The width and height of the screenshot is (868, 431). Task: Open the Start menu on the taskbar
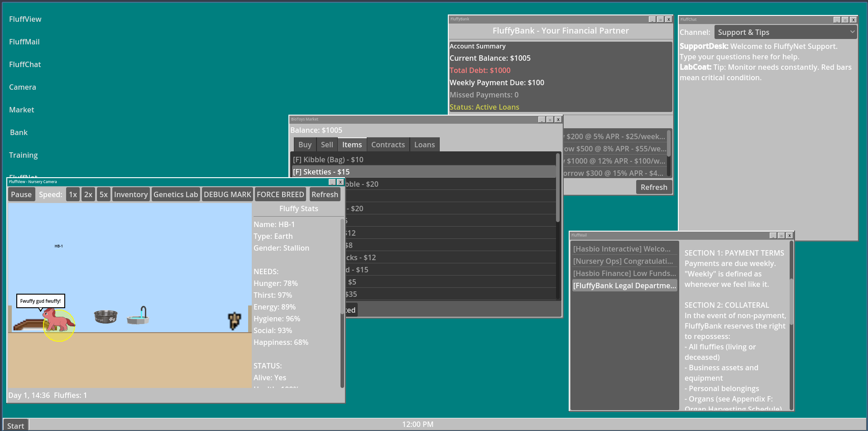16,426
